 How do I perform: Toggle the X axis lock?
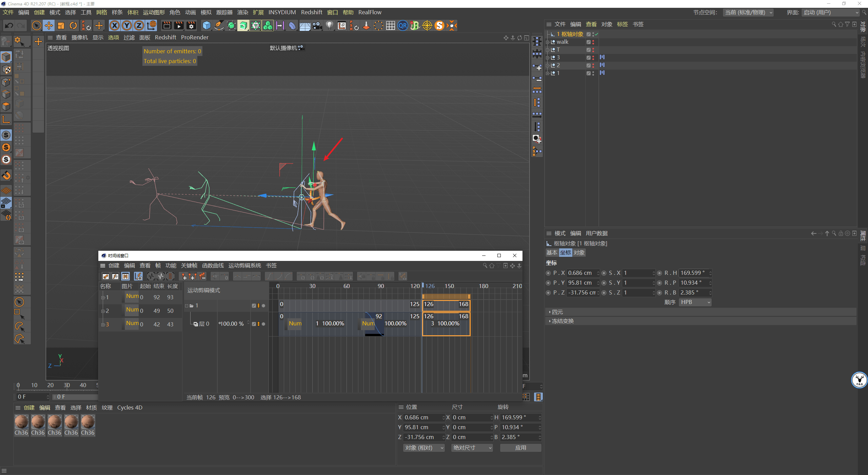coord(115,25)
